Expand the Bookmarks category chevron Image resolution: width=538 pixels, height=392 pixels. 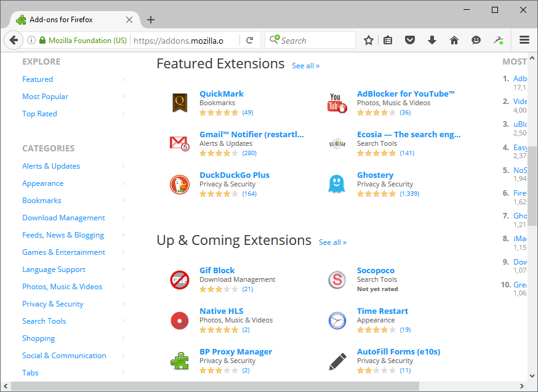coord(123,200)
